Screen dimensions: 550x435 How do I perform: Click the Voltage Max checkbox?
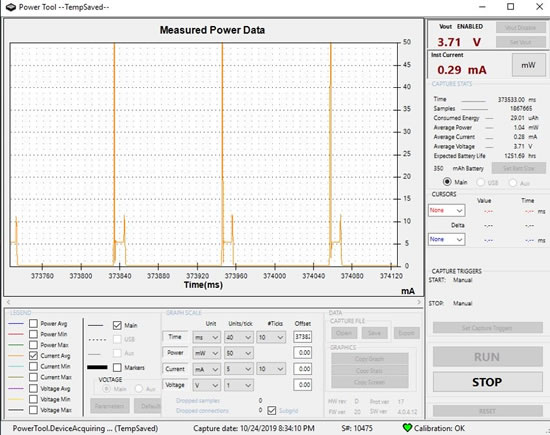tap(33, 410)
